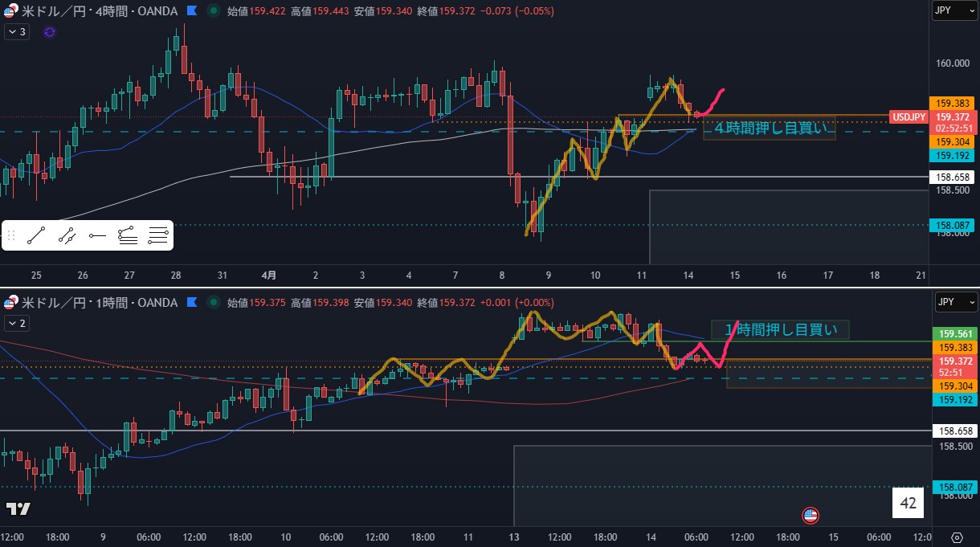
Task: Pick the Horizontal Ray tool
Action: point(97,235)
